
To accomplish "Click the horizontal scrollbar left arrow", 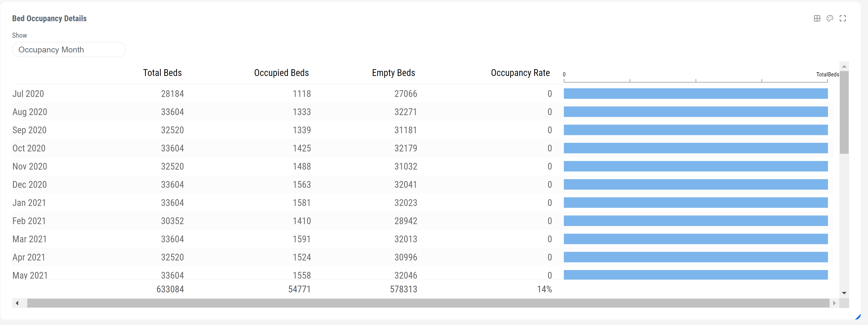I will (17, 303).
